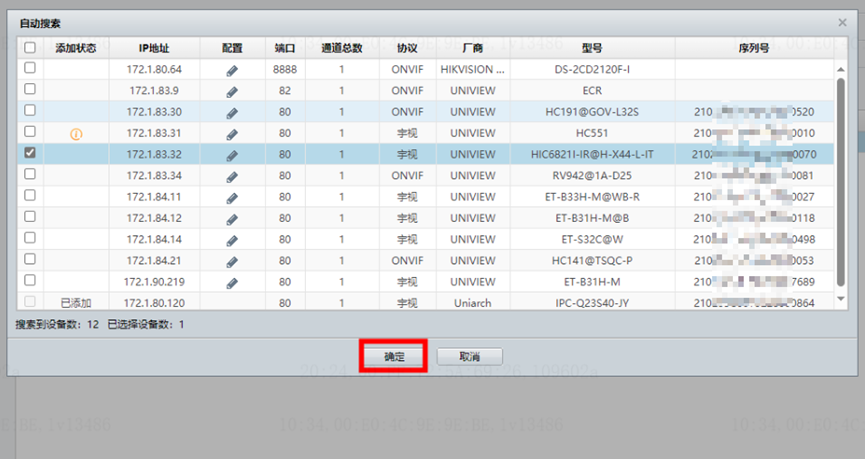Select model DS-2CD2120F-I cell
Screen dimensions: 865x459
[x=592, y=70]
